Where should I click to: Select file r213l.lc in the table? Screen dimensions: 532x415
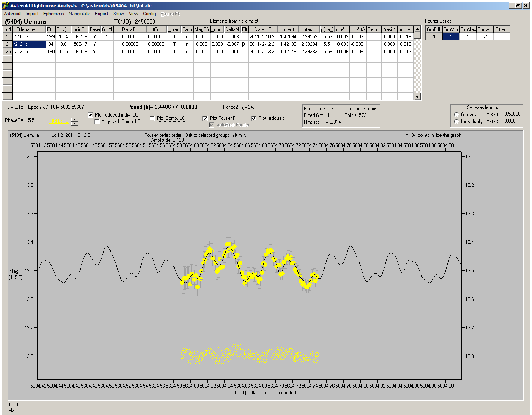tap(29, 52)
